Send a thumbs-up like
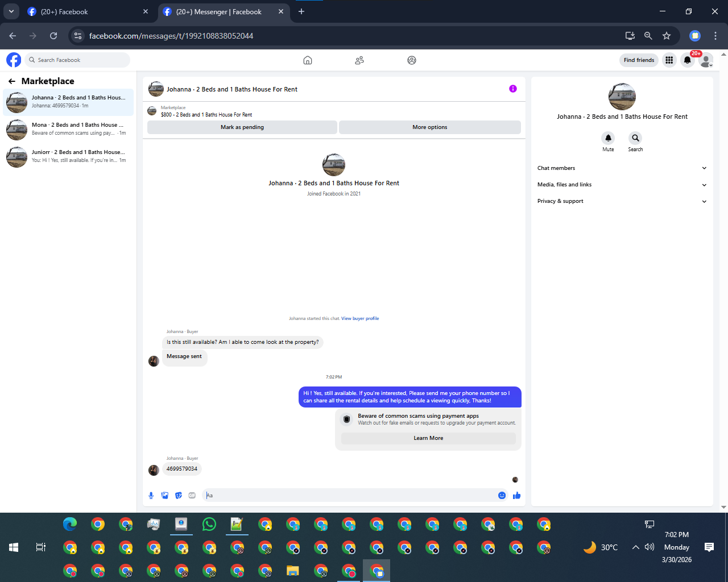Image resolution: width=728 pixels, height=582 pixels. (516, 496)
